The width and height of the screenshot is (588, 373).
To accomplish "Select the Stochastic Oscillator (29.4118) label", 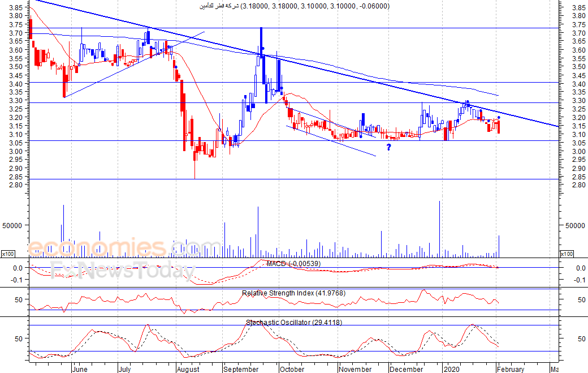I will pyautogui.click(x=294, y=322).
